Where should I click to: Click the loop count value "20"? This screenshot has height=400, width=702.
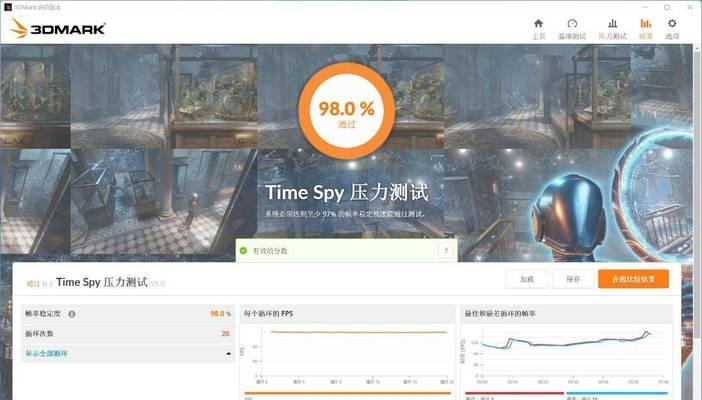tap(226, 334)
